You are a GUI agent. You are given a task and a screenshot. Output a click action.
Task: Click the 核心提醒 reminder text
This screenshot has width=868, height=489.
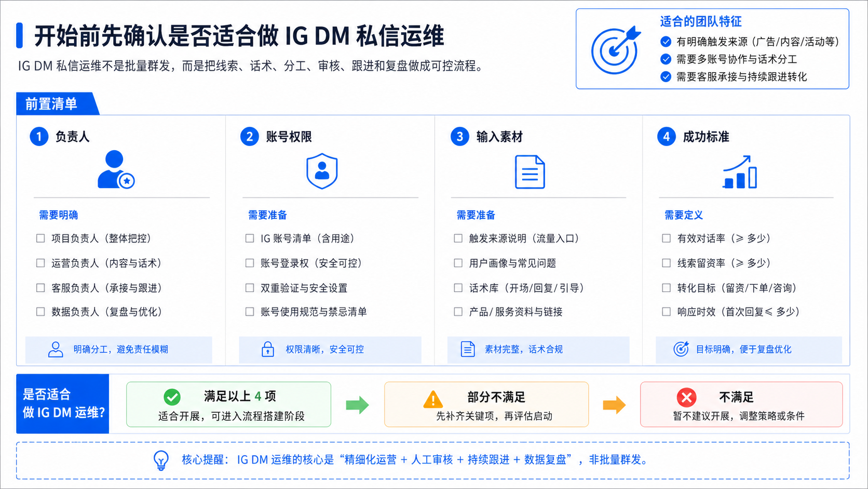tap(415, 460)
